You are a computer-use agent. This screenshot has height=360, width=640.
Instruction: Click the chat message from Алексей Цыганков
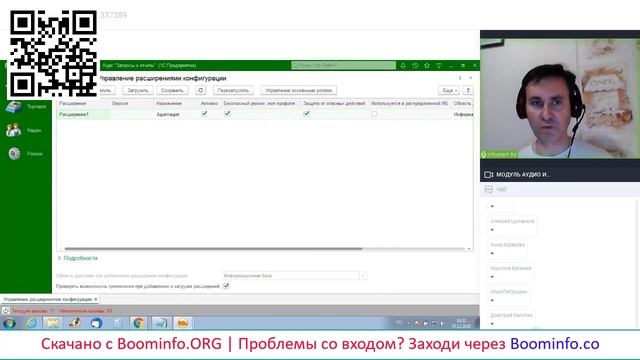tap(512, 225)
